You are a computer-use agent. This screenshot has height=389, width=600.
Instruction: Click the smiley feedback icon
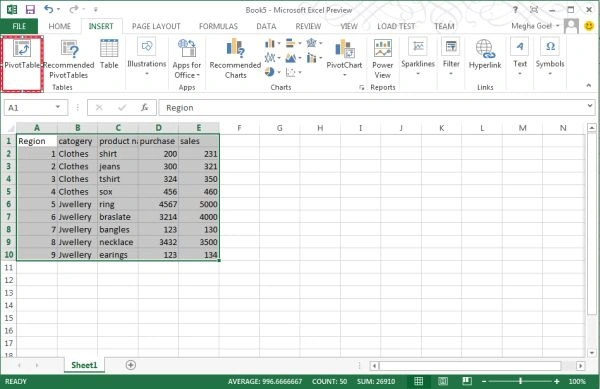tap(589, 26)
